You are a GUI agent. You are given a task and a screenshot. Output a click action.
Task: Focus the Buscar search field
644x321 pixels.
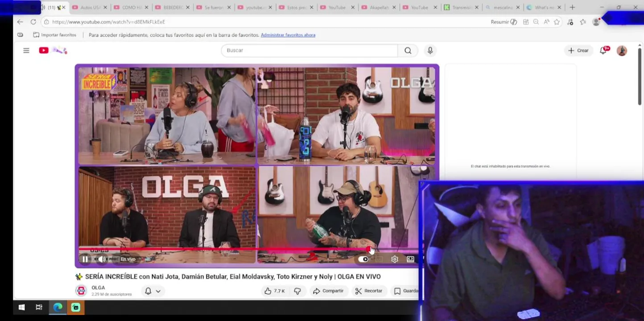point(309,50)
